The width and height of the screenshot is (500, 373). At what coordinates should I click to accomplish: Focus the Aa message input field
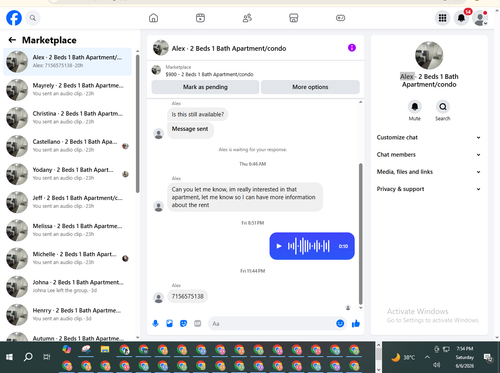point(272,324)
